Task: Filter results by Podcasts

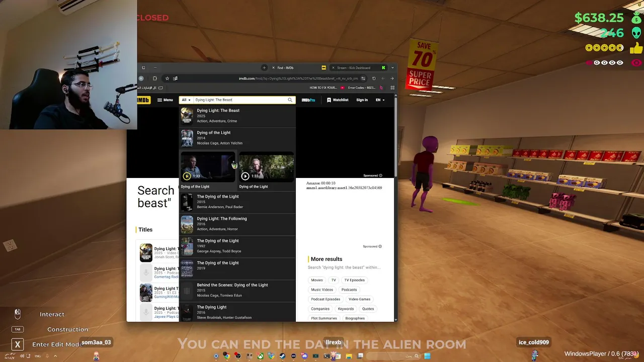Action: coord(349,290)
